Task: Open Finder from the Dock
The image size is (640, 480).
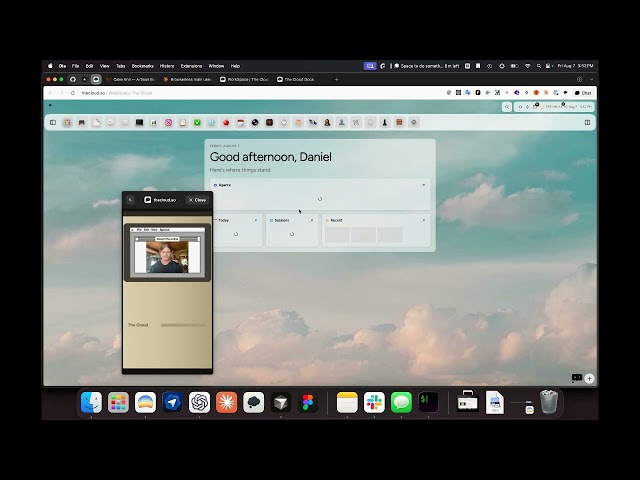Action: [x=91, y=402]
